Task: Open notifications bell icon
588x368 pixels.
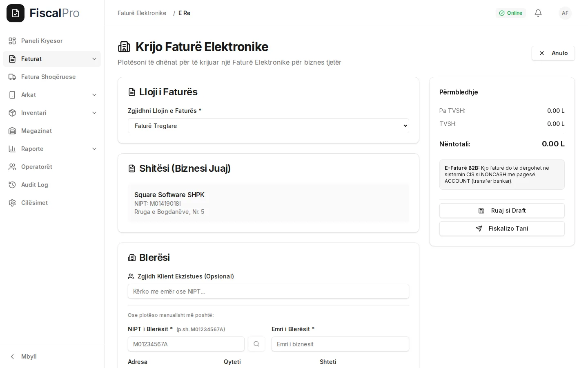Action: (538, 13)
